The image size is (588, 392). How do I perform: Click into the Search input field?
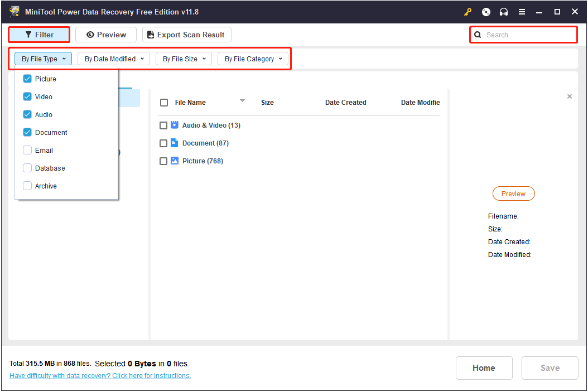pyautogui.click(x=527, y=35)
